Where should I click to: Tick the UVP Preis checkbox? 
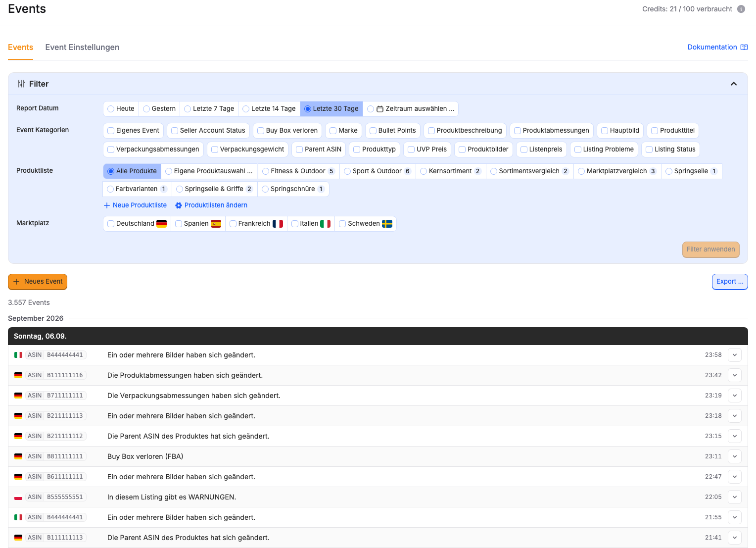pos(427,149)
